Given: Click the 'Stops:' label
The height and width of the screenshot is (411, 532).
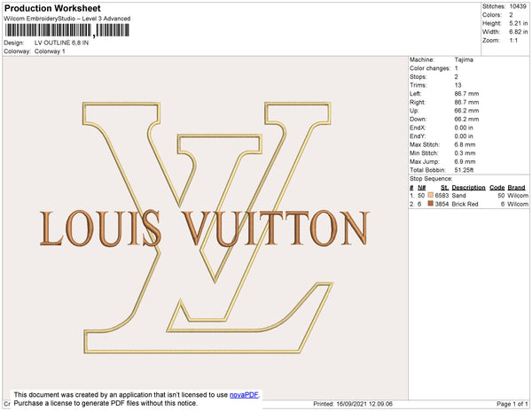Looking at the screenshot, I should (x=418, y=76).
